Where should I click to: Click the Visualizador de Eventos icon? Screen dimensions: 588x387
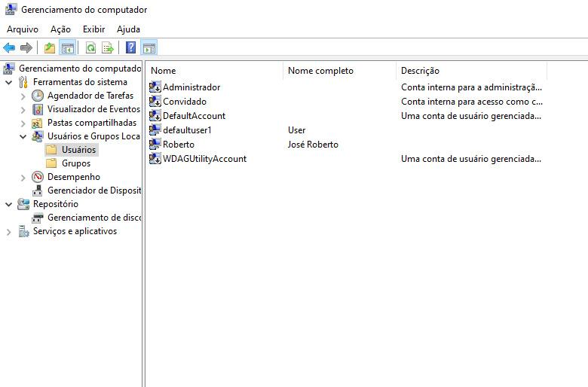coord(38,109)
